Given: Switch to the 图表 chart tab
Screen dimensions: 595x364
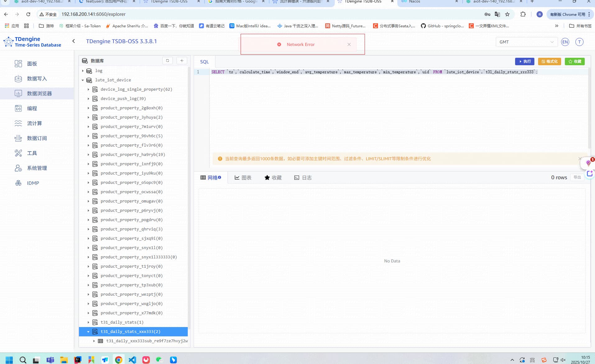Looking at the screenshot, I should (x=243, y=178).
